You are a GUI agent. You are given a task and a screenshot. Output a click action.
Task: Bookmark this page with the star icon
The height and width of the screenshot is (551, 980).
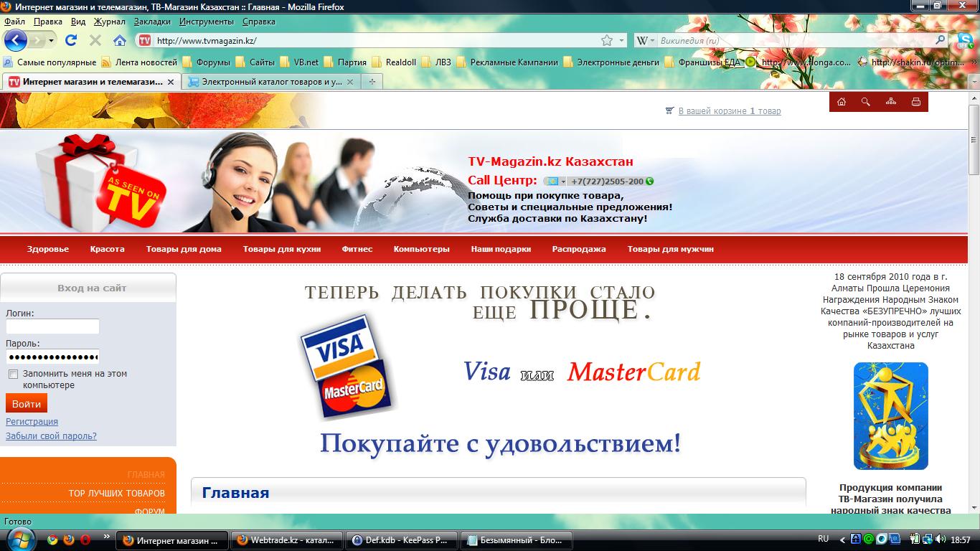(x=607, y=41)
